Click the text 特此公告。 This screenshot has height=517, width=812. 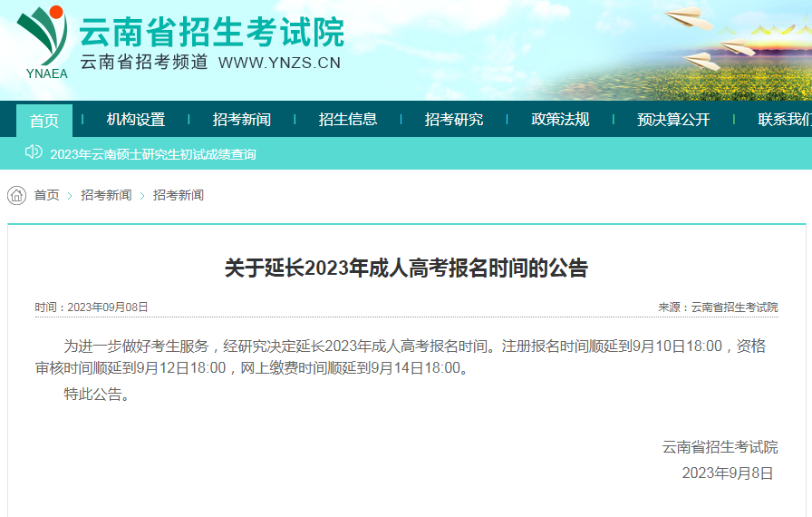96,395
